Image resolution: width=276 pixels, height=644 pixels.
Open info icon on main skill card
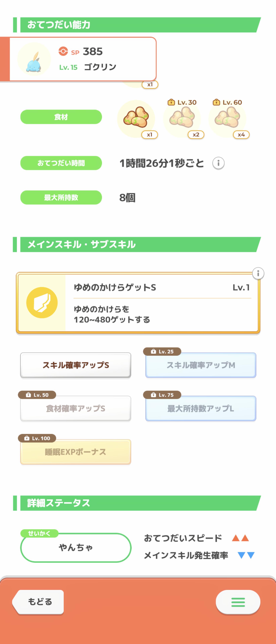(x=258, y=273)
